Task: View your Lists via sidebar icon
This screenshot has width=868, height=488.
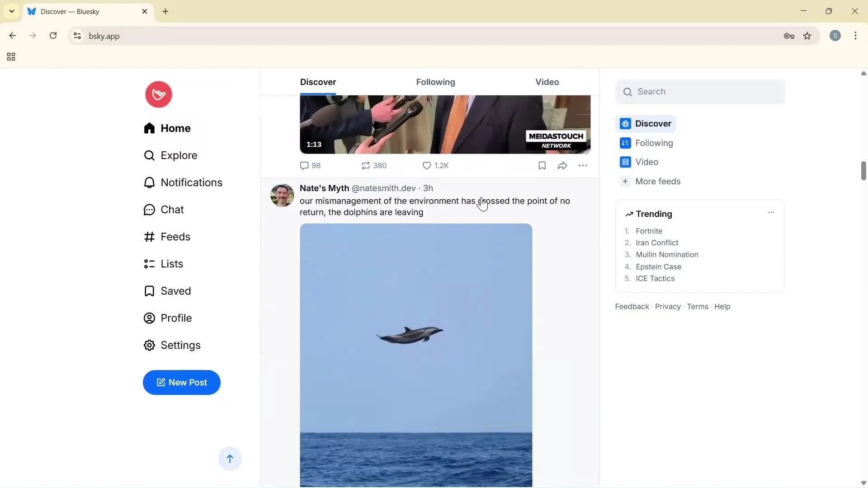Action: tap(149, 263)
